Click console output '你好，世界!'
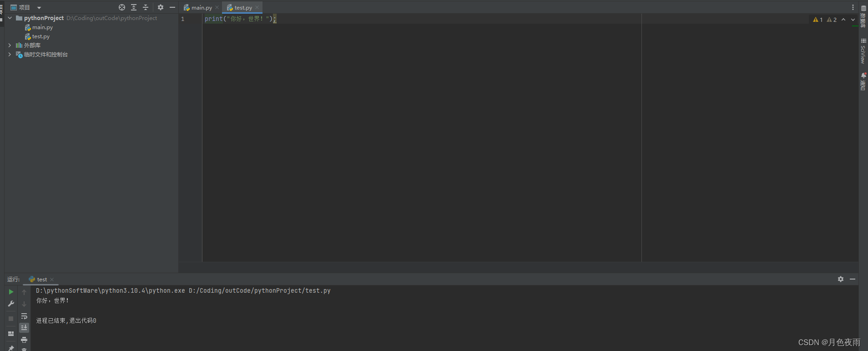Viewport: 868px width, 351px height. pos(53,300)
